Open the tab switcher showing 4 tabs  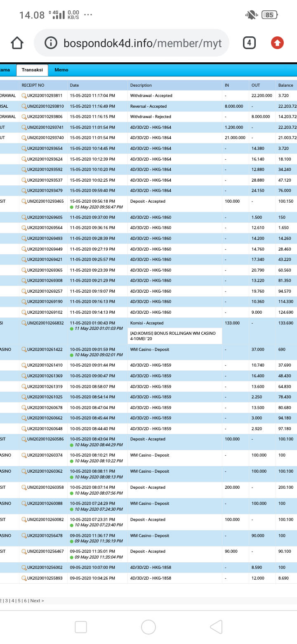click(249, 43)
